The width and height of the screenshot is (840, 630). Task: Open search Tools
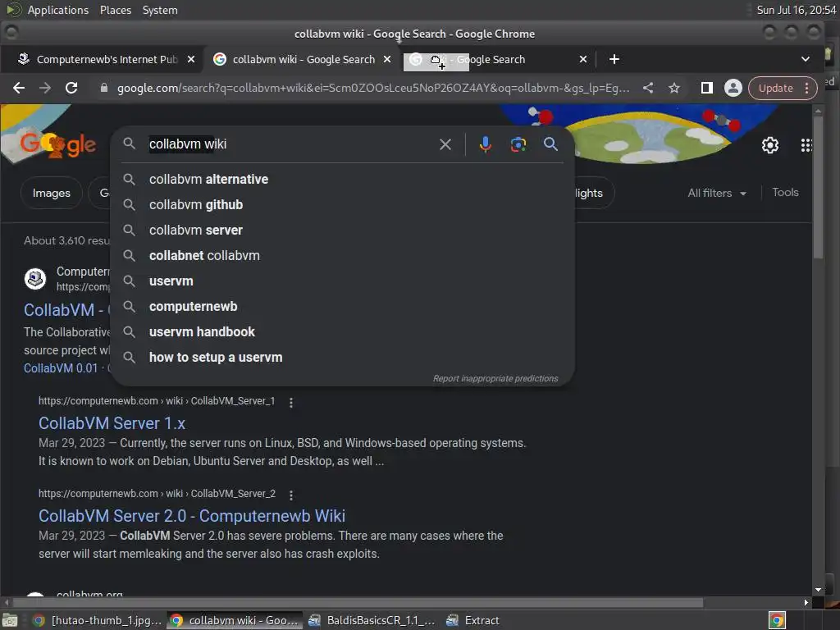coord(785,192)
